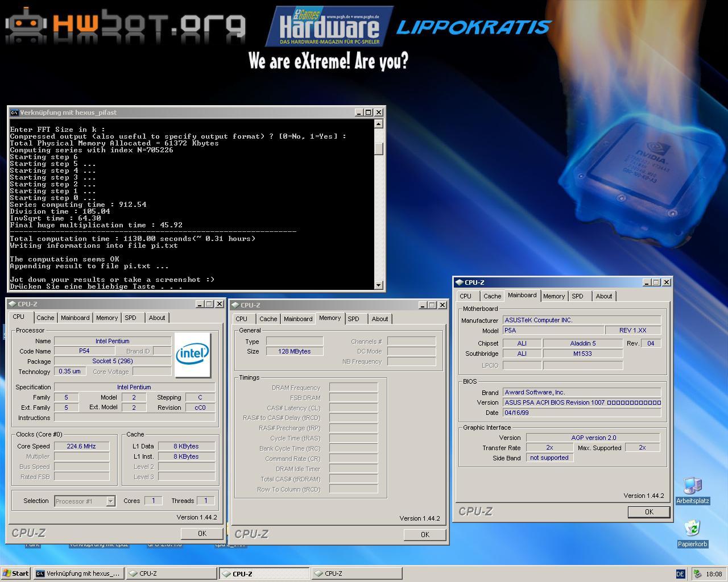728x582 pixels.
Task: Click the REV 1.XX model revision field
Action: (x=633, y=331)
